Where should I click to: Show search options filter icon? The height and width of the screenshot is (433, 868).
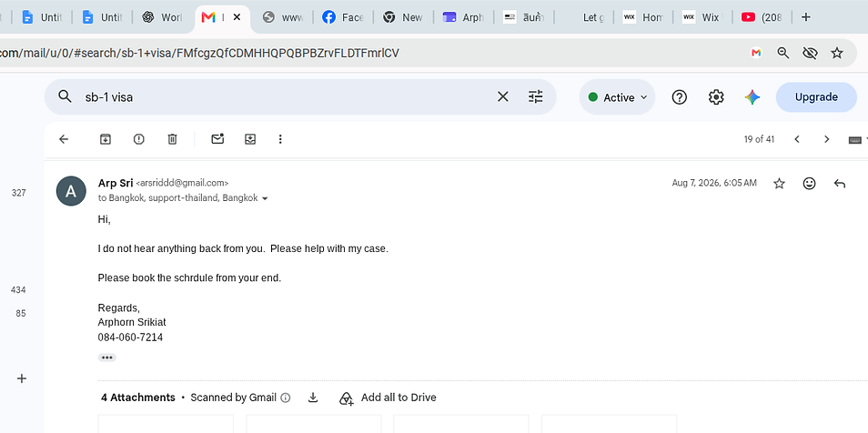tap(535, 97)
